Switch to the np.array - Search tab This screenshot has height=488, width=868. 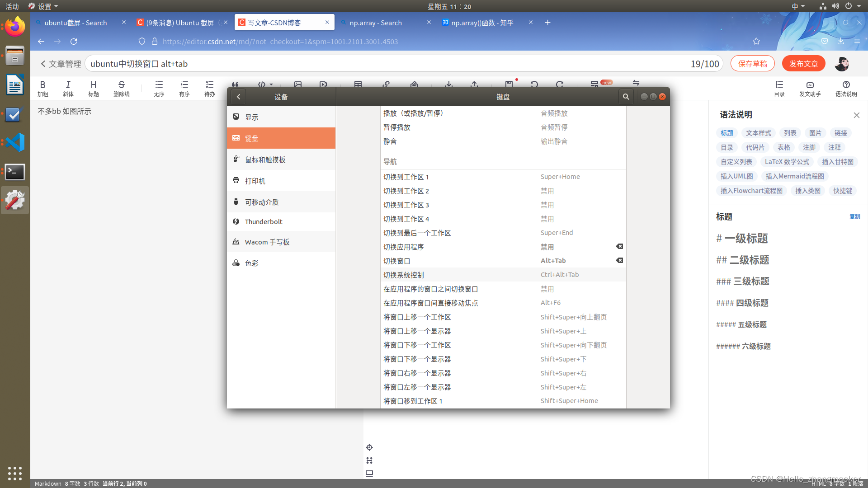click(x=386, y=23)
